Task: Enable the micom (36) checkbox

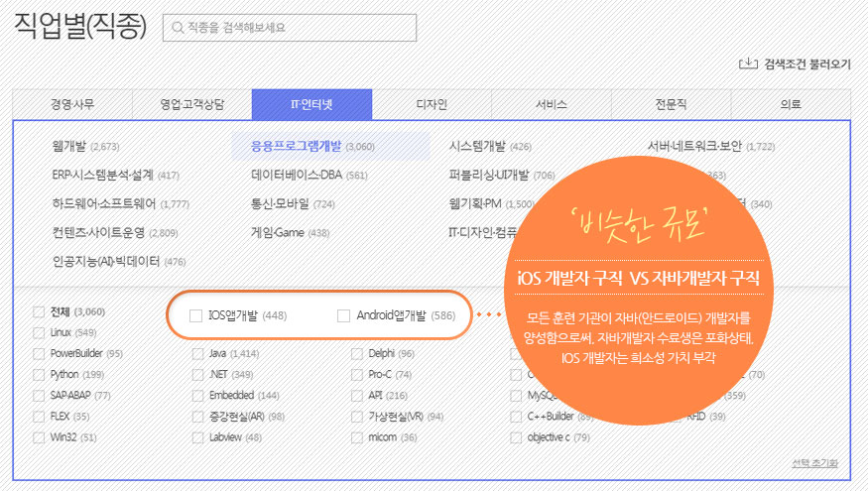Action: point(357,437)
